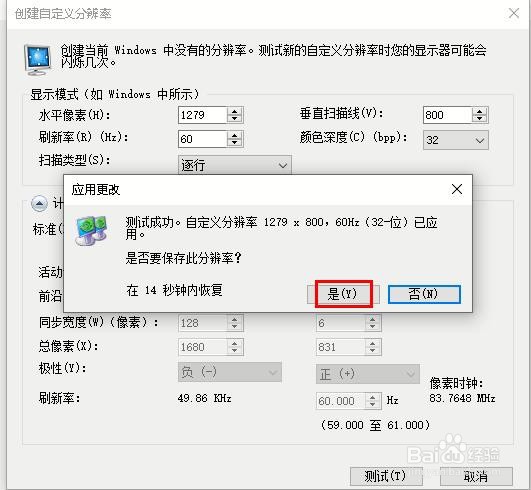Increase the 水平像素 value using the up arrow
This screenshot has height=490, width=531.
[x=235, y=111]
